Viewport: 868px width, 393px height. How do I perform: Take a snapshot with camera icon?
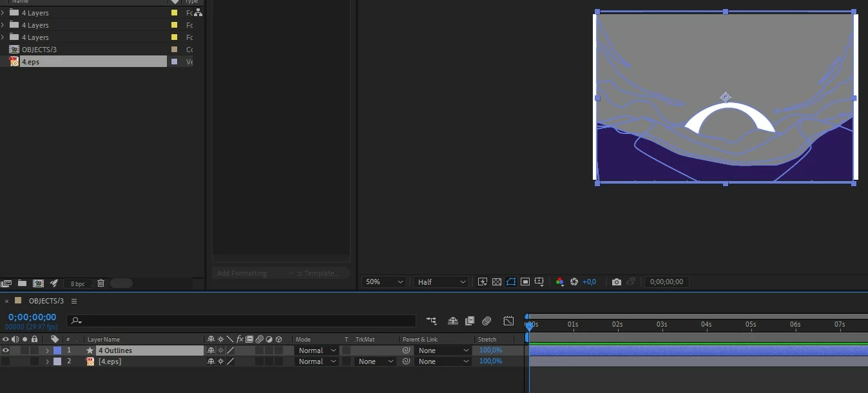[617, 282]
